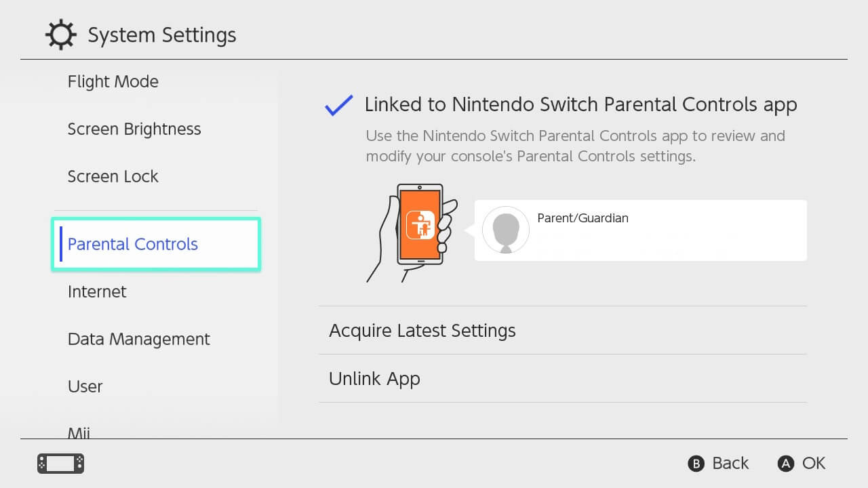Click the Parent/Guardian avatar icon
868x488 pixels.
(505, 230)
